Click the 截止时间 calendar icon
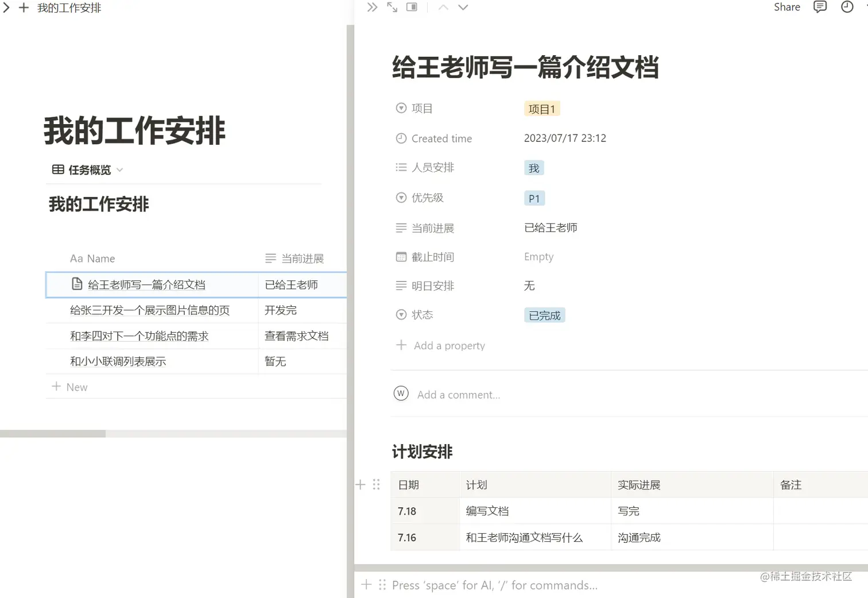The width and height of the screenshot is (868, 598). pos(401,257)
